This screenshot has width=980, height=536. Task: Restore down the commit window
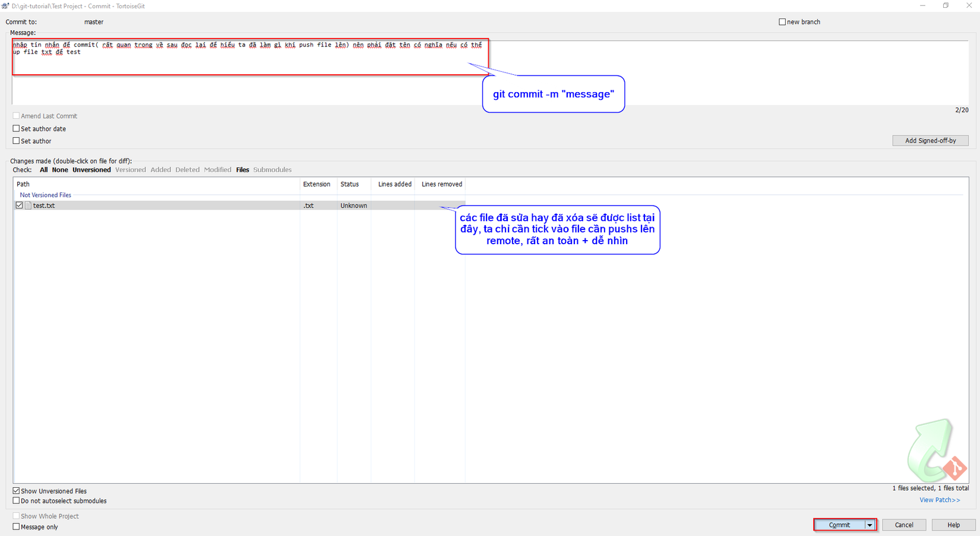(x=946, y=6)
